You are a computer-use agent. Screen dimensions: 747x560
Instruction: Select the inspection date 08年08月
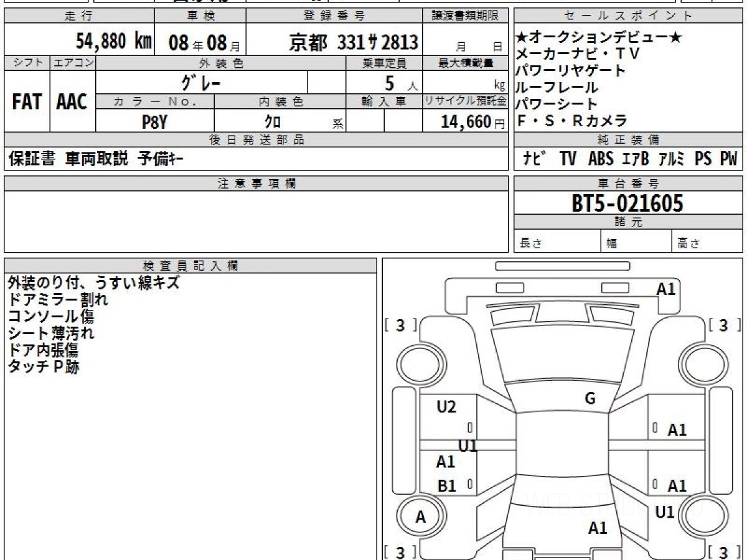tap(204, 43)
